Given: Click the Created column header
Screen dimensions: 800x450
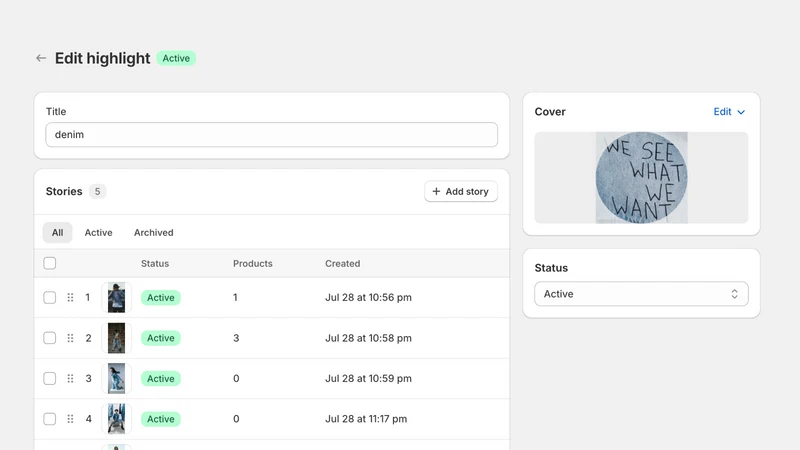Looking at the screenshot, I should (342, 264).
